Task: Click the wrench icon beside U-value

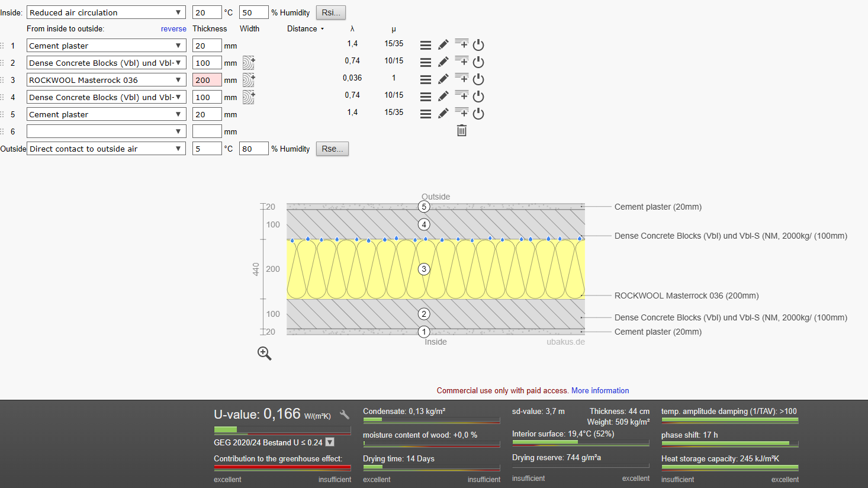Action: [345, 415]
